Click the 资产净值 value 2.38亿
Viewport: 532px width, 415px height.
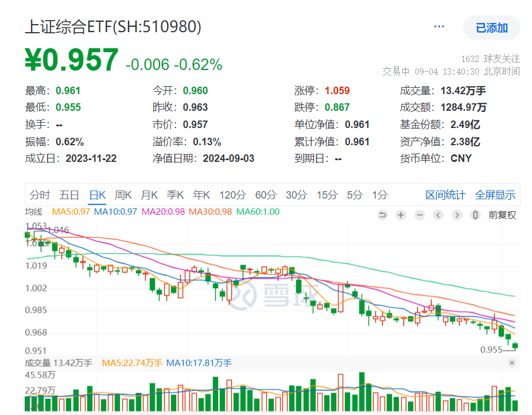pyautogui.click(x=465, y=142)
